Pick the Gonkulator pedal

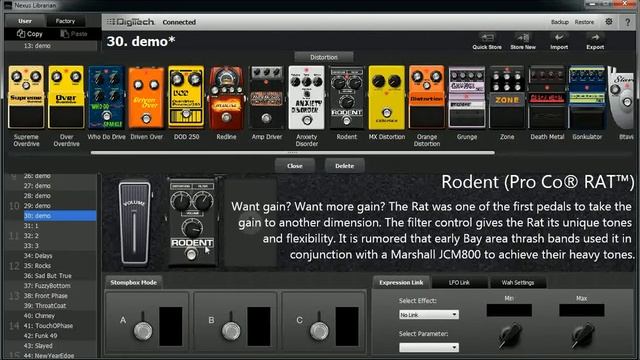tap(587, 97)
